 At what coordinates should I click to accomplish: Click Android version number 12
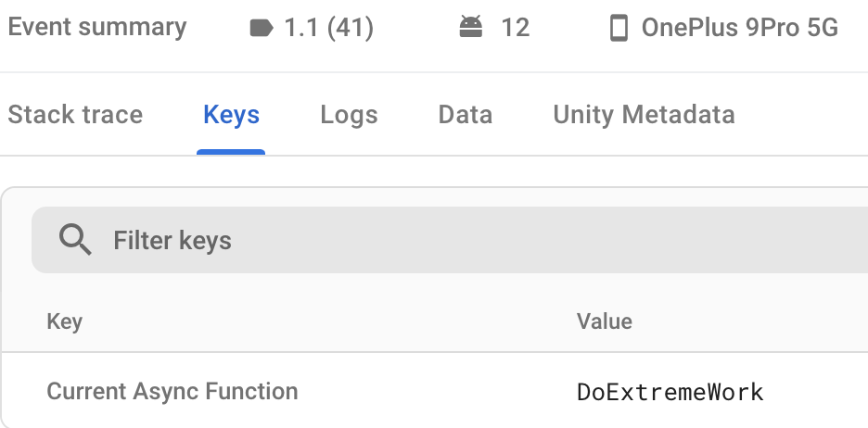tap(515, 29)
